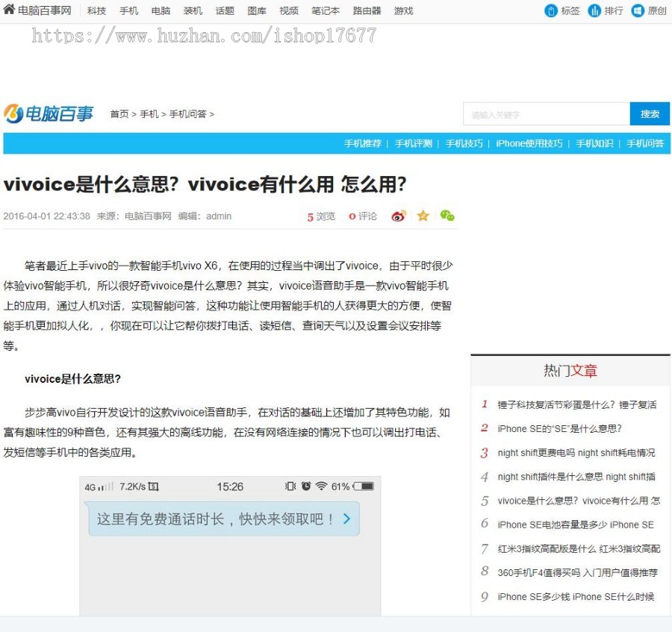Share article via WeChat icon
Screen dimensions: 672x632
point(447,216)
